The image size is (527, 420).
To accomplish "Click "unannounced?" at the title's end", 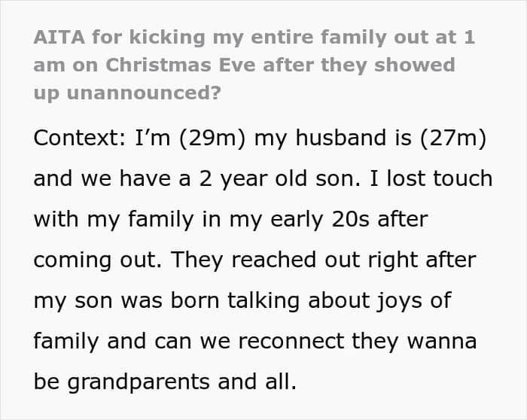I will pos(146,92).
